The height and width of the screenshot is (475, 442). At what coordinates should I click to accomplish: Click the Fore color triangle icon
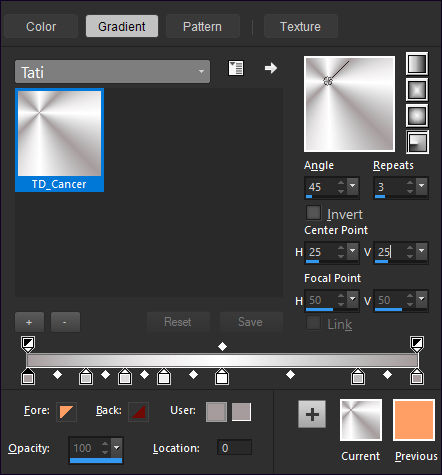click(x=66, y=412)
